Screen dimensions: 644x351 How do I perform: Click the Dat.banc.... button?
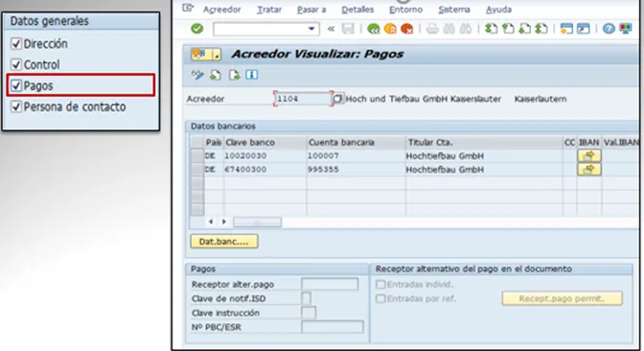[x=224, y=242]
